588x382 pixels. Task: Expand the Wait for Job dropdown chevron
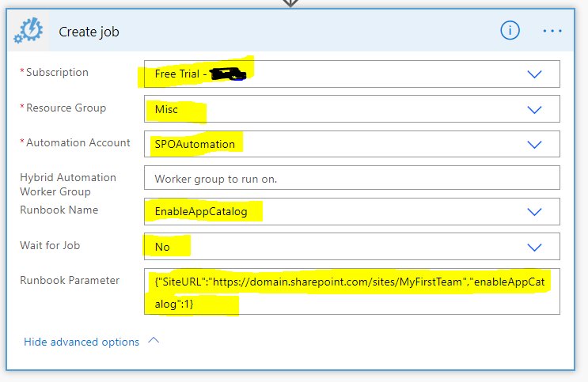coord(534,246)
